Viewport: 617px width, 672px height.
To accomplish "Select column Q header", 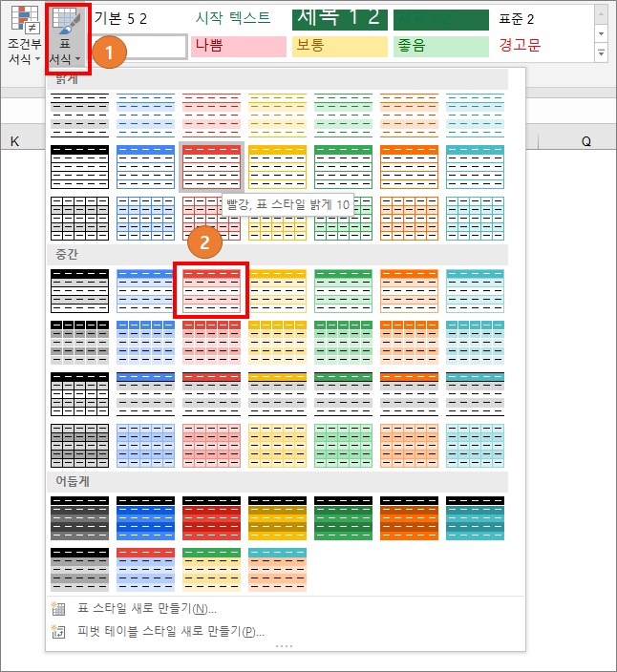I will (x=585, y=141).
